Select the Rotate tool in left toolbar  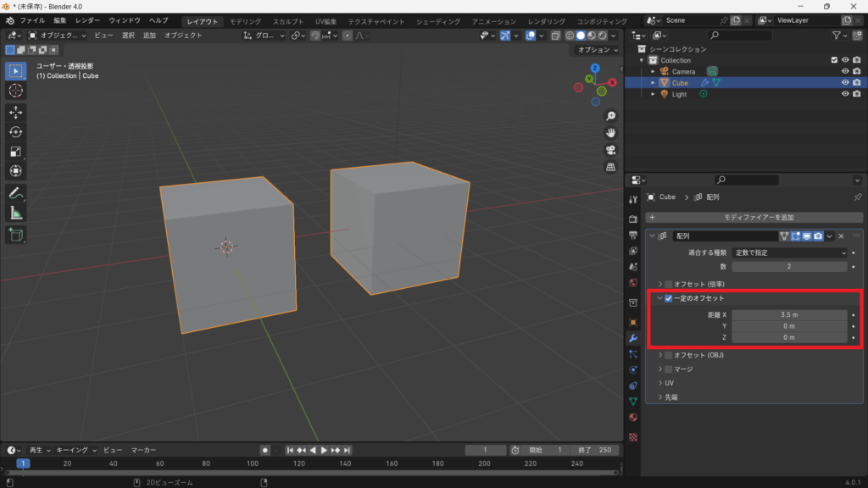[x=15, y=131]
